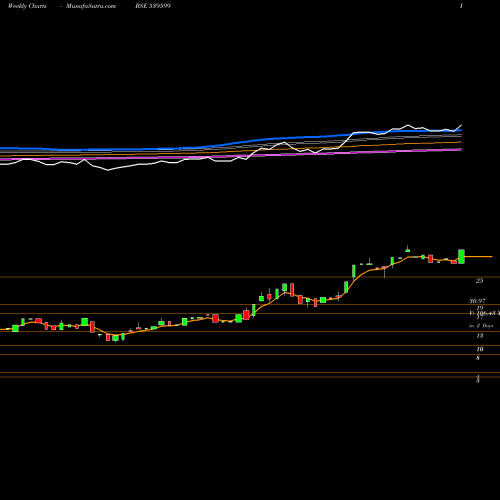Click the 'Weekly Charts' title text
500x500 pixels.
coord(27,6)
